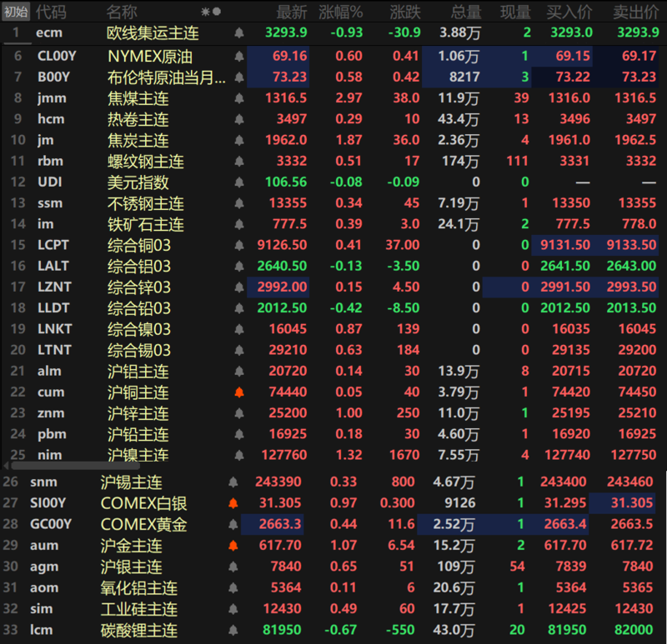Open the 焦煤主连 contract row

138,98
